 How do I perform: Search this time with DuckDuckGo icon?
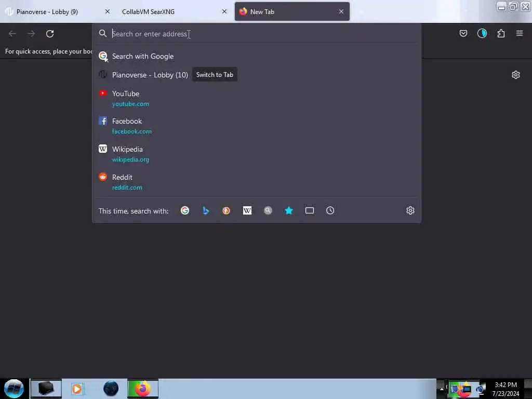point(227,211)
